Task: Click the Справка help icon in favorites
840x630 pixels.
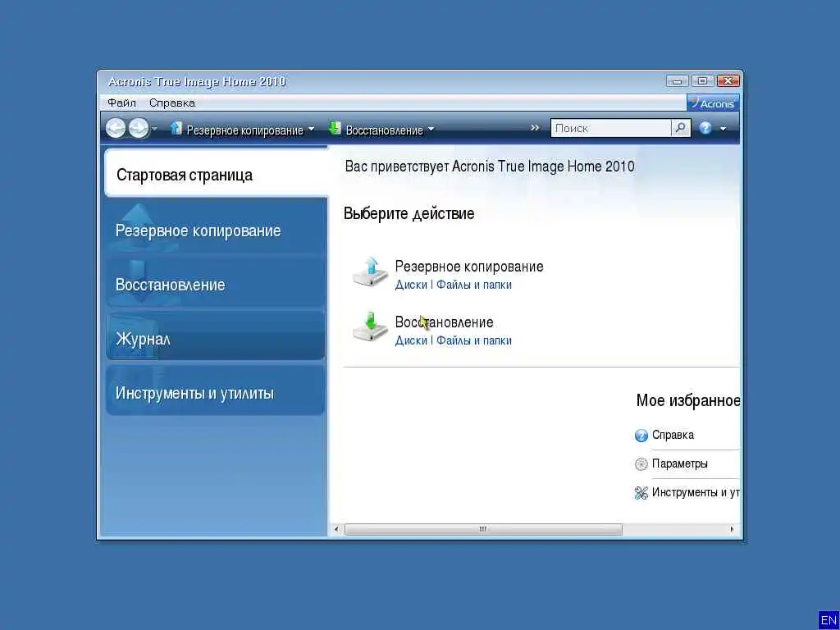Action: point(641,436)
